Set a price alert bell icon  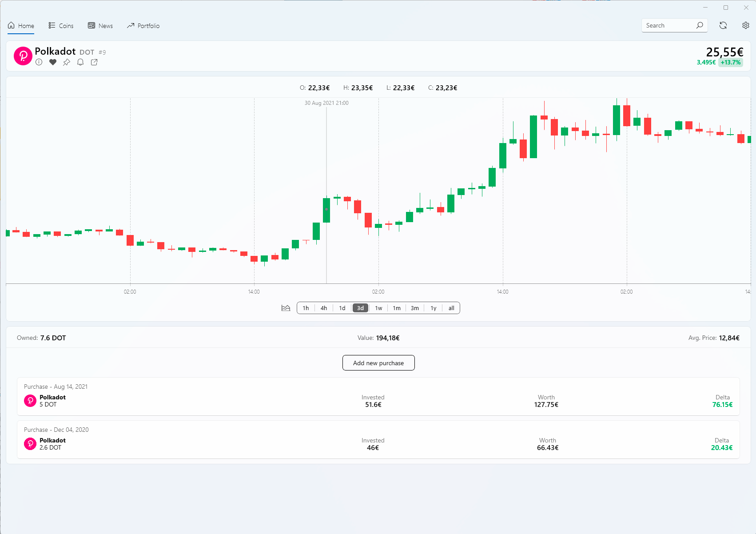click(x=80, y=62)
